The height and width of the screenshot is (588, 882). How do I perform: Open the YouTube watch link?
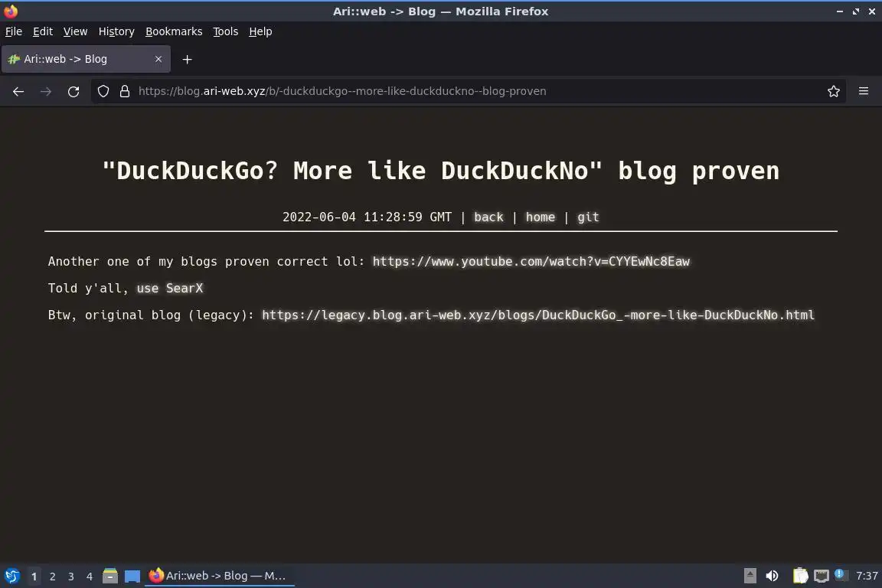pos(531,262)
